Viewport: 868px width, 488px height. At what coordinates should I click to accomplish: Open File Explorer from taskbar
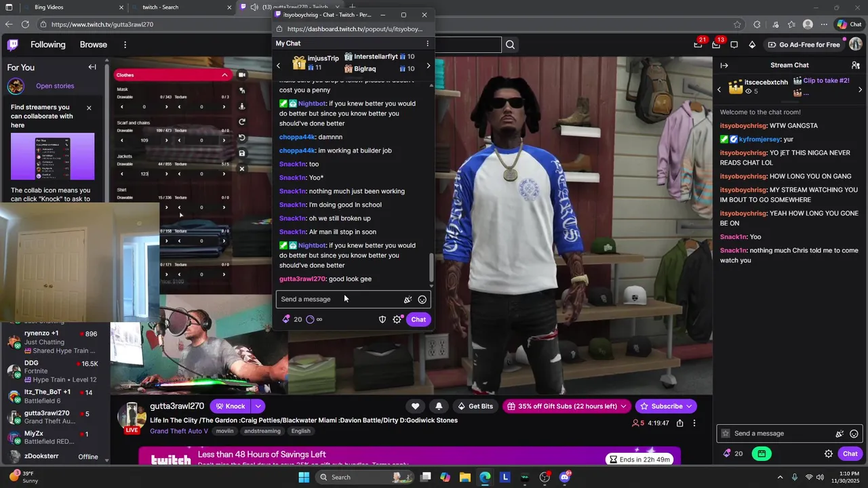(x=465, y=477)
